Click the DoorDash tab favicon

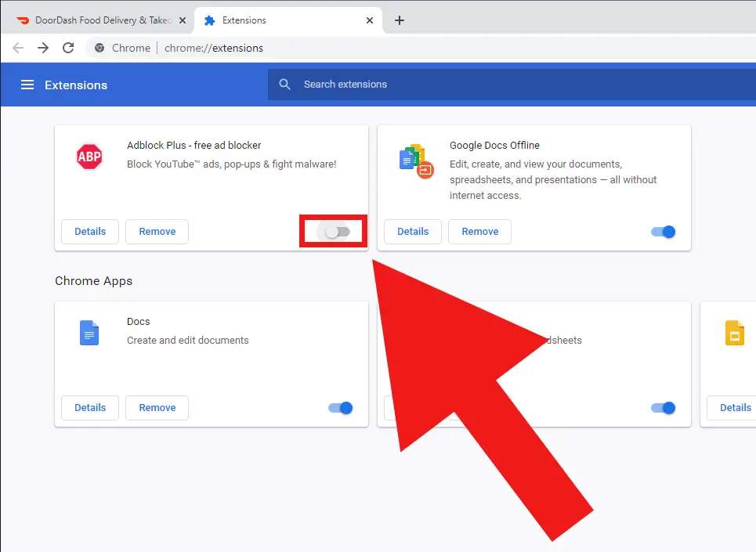pyautogui.click(x=23, y=20)
